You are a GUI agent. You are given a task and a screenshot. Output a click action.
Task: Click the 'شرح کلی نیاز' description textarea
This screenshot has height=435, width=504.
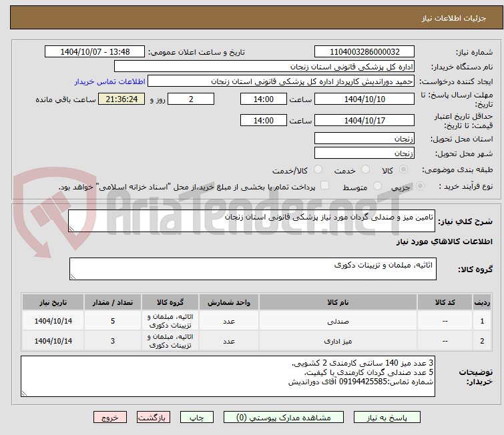tap(252, 222)
